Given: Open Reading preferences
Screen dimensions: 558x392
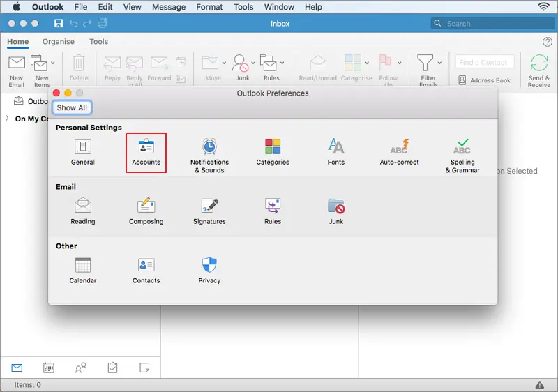Looking at the screenshot, I should click(82, 211).
